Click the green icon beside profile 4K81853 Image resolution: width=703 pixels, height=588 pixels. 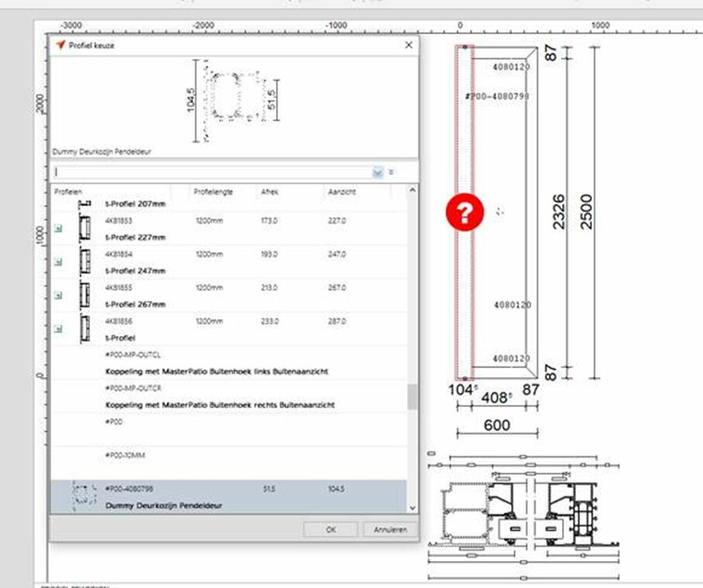tap(58, 229)
